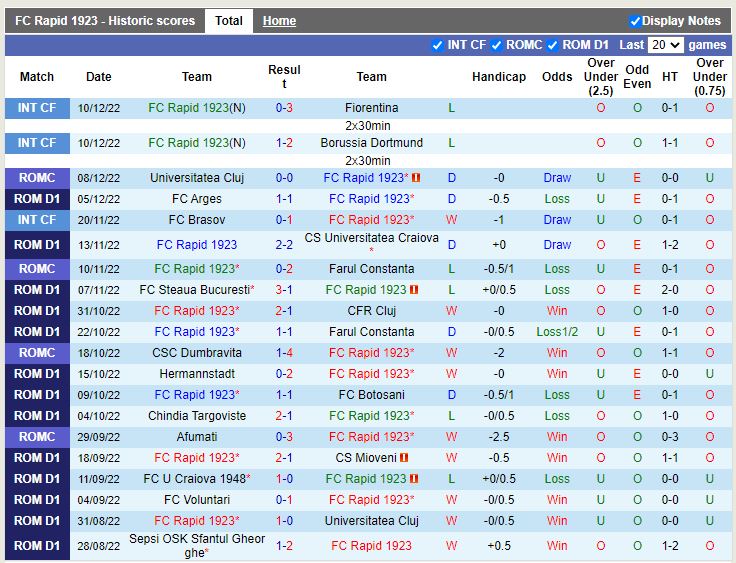Open FC Brasov team link
Viewport: 736px width, 563px height.
tap(197, 220)
